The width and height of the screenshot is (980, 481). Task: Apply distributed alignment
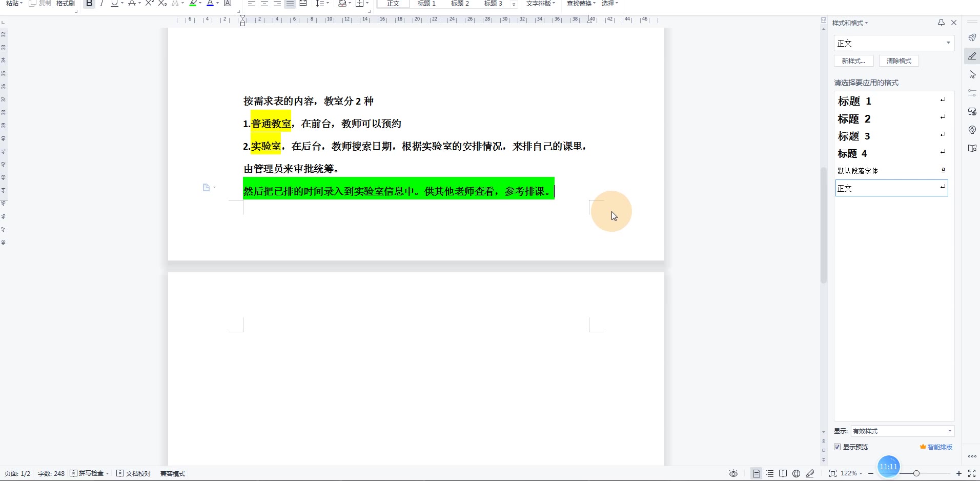pos(303,3)
